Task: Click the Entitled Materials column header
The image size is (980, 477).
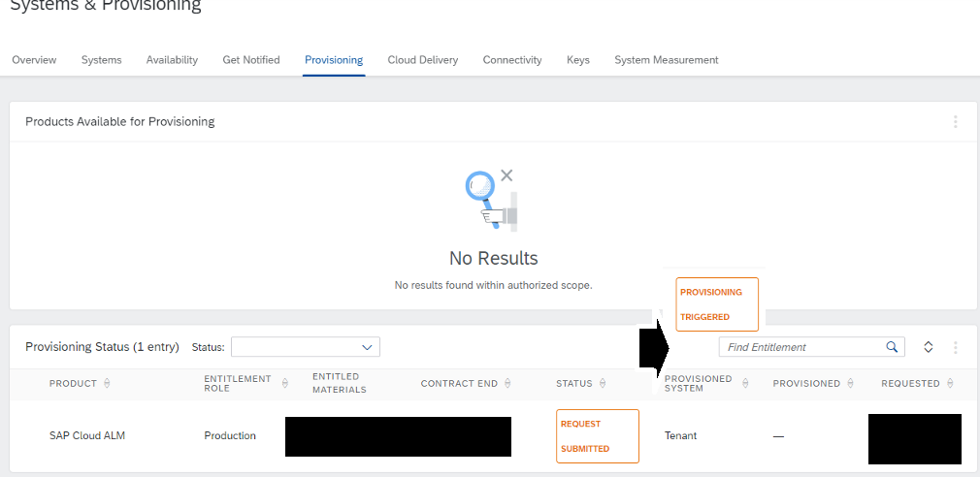Action: tap(340, 383)
